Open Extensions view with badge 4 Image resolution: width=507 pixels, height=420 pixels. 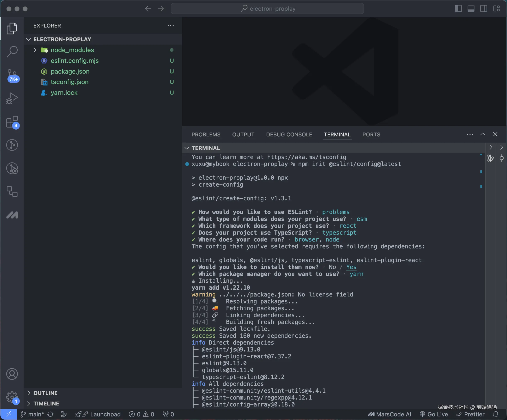click(12, 122)
